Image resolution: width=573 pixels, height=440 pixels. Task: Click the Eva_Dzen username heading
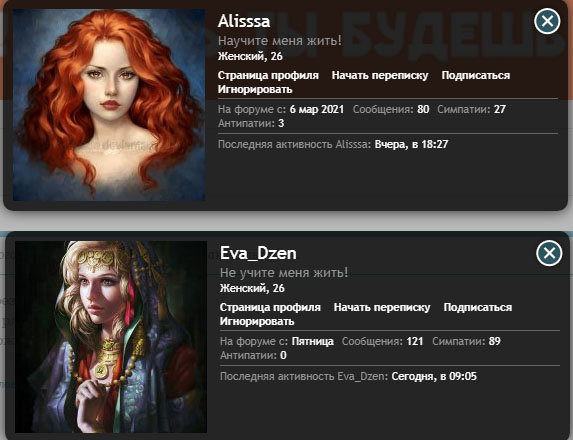pyautogui.click(x=258, y=253)
